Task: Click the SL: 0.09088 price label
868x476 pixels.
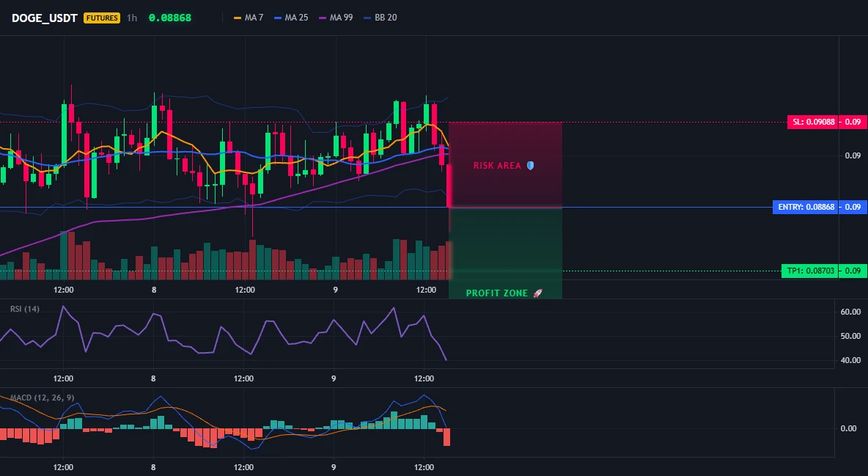Action: pyautogui.click(x=813, y=122)
